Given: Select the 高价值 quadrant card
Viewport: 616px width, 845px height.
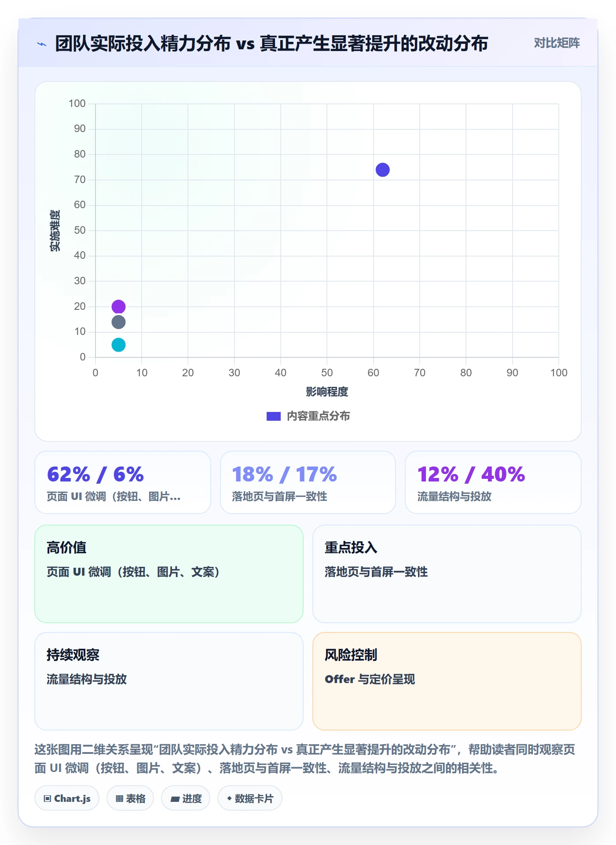Looking at the screenshot, I should (x=169, y=574).
